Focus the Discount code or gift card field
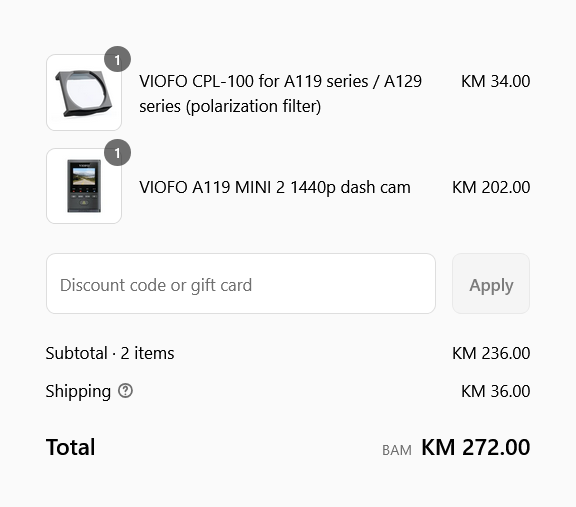The width and height of the screenshot is (576, 507). pyautogui.click(x=241, y=284)
